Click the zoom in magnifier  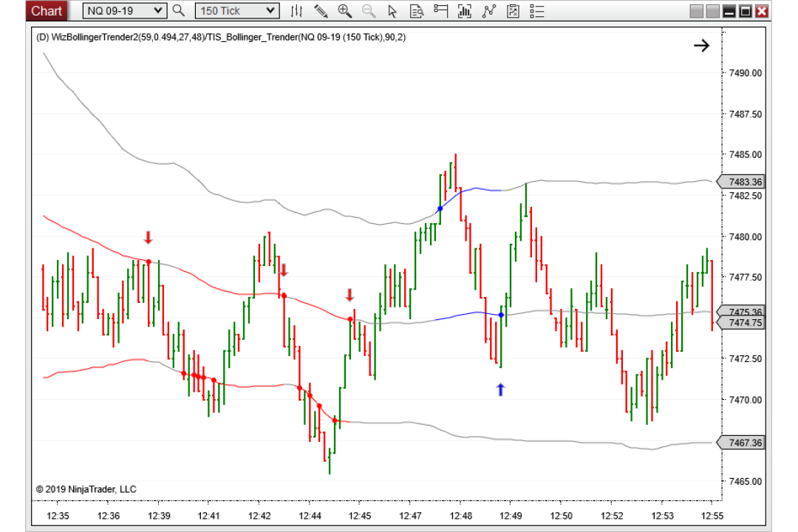[344, 10]
